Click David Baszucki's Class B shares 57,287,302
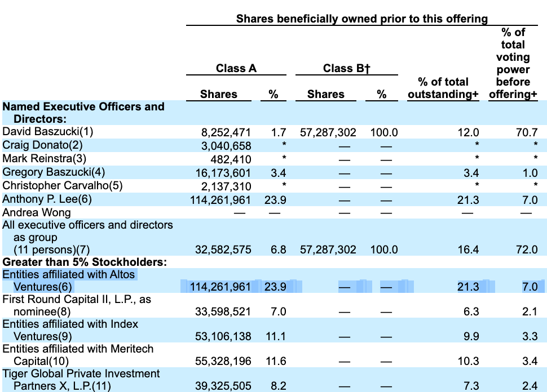This screenshot has height=392, width=547. pos(328,132)
